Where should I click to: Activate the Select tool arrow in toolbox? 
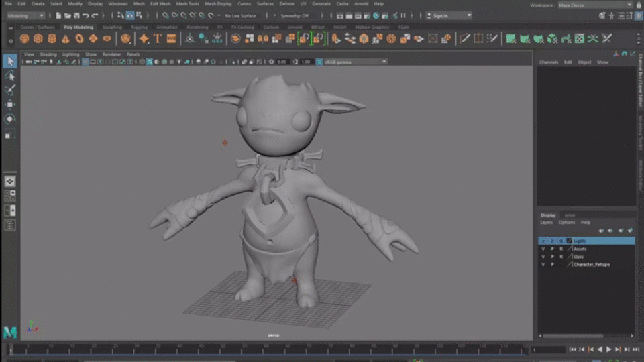pos(10,61)
